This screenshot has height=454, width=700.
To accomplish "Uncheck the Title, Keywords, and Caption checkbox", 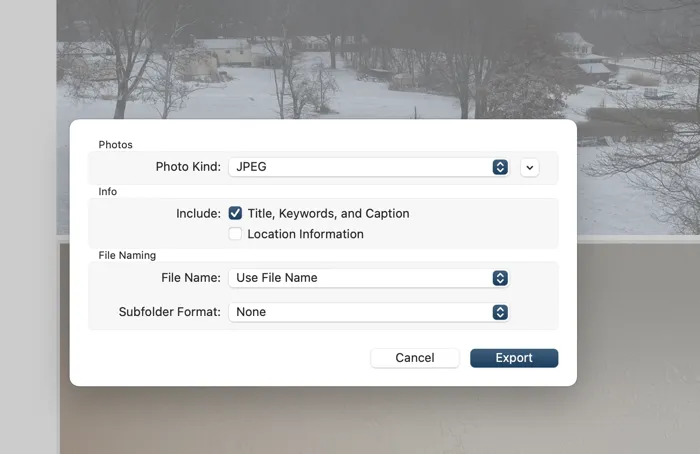I will tap(235, 213).
